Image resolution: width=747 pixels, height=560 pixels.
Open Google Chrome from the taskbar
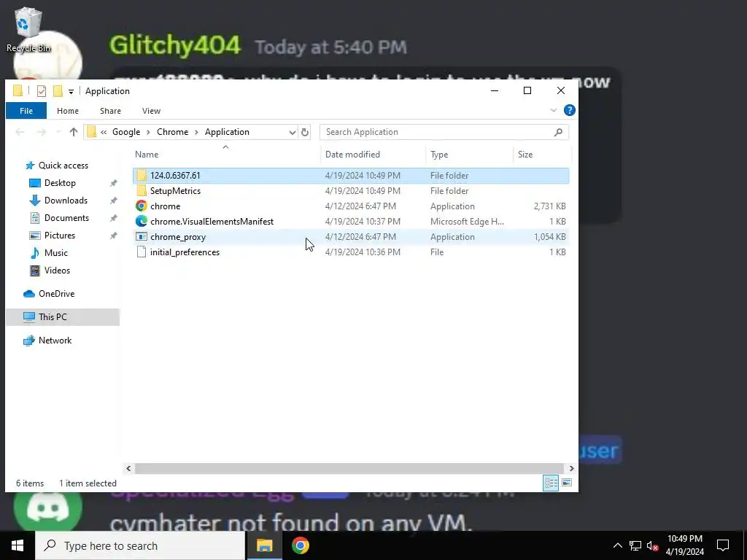(x=300, y=545)
